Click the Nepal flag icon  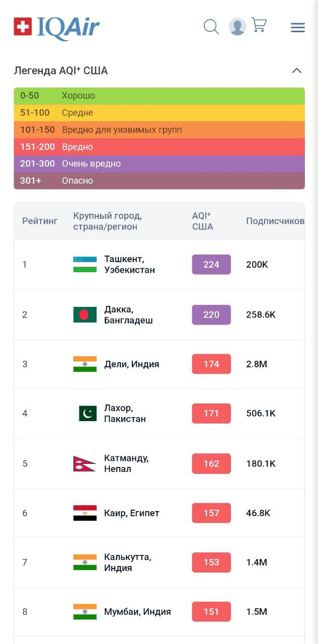coord(85,463)
